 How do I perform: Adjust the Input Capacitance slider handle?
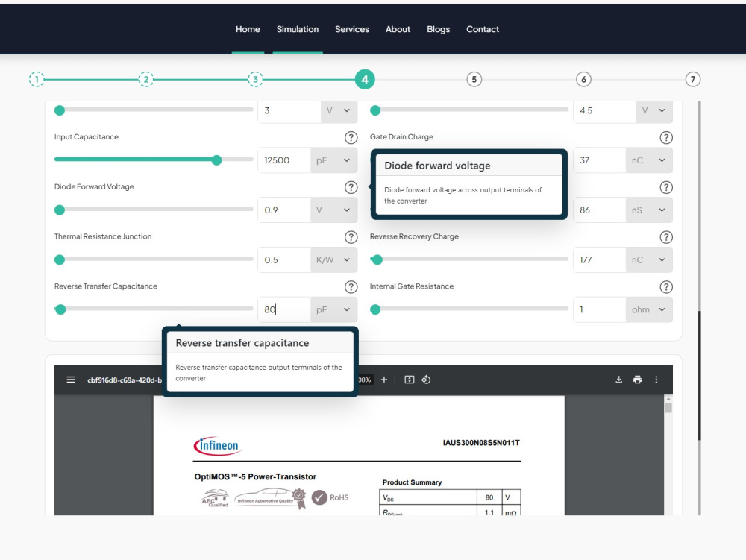[216, 160]
